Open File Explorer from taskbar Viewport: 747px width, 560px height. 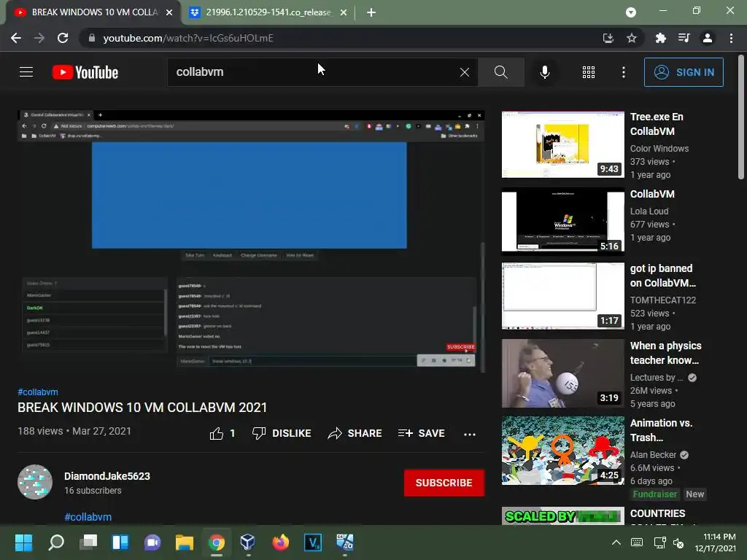[185, 542]
